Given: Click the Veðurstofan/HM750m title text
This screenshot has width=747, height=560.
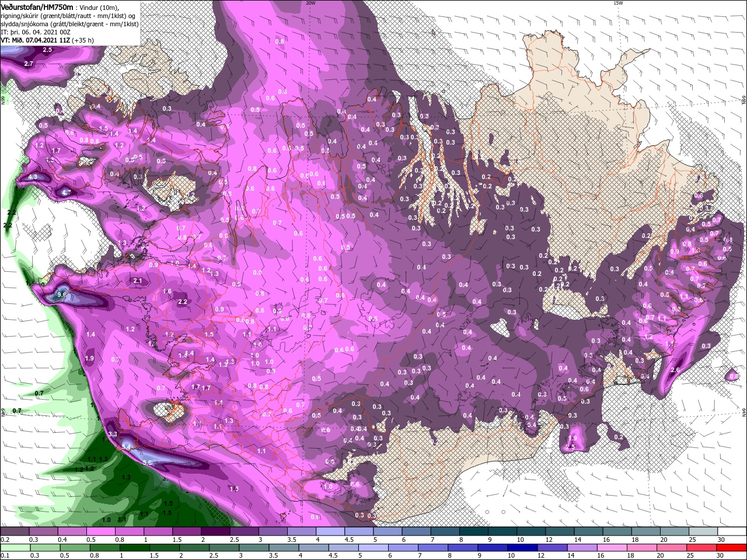Looking at the screenshot, I should (x=37, y=6).
